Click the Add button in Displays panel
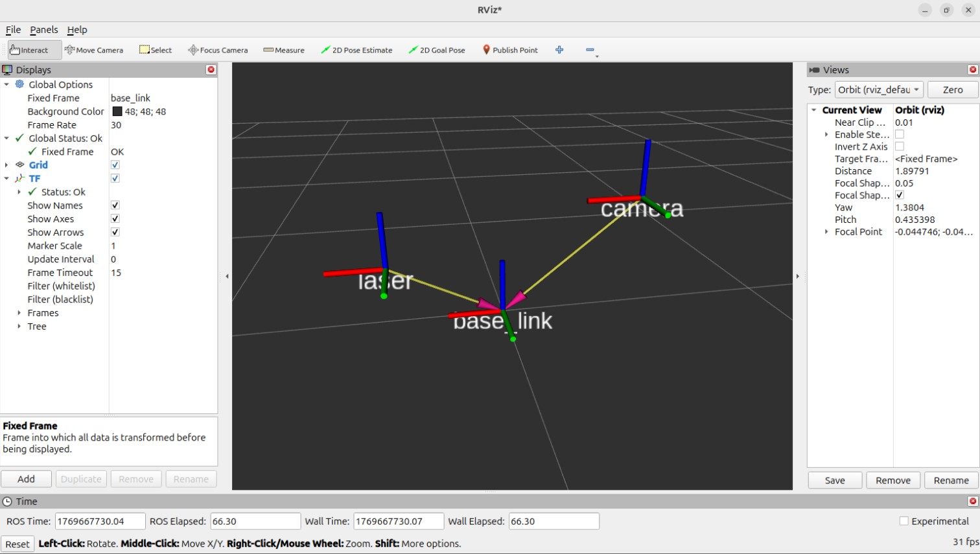 [26, 479]
